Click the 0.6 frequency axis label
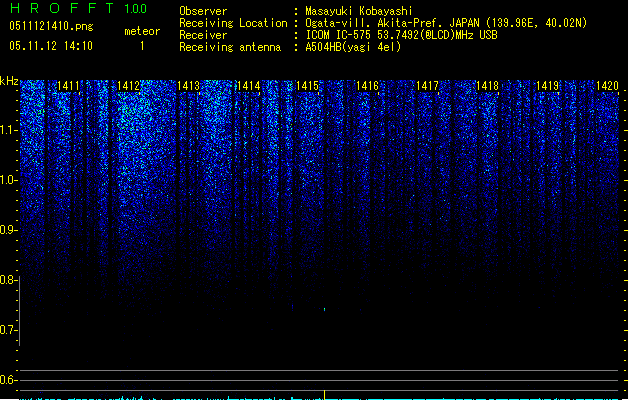Screen dimensions: 629x400 pos(8,380)
